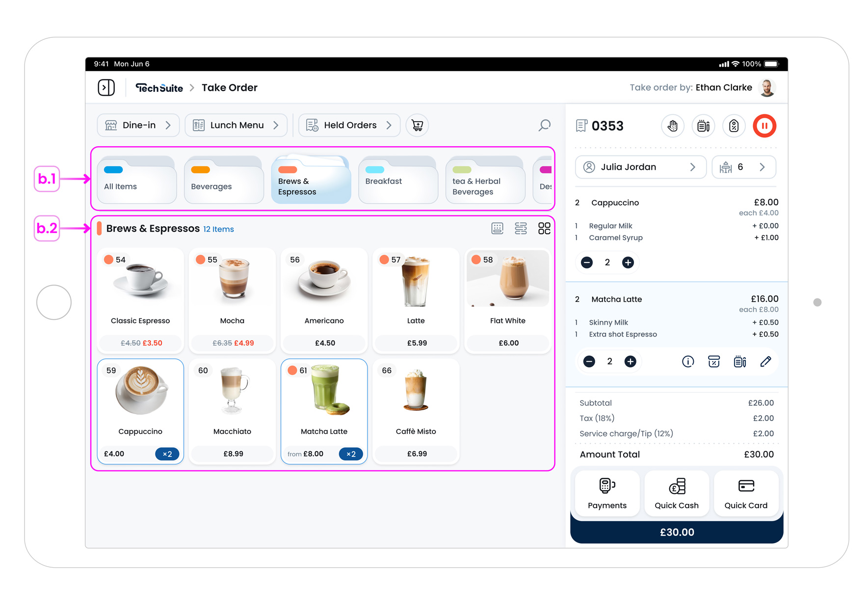
Task: Select the Flat White item card
Action: pyautogui.click(x=507, y=299)
